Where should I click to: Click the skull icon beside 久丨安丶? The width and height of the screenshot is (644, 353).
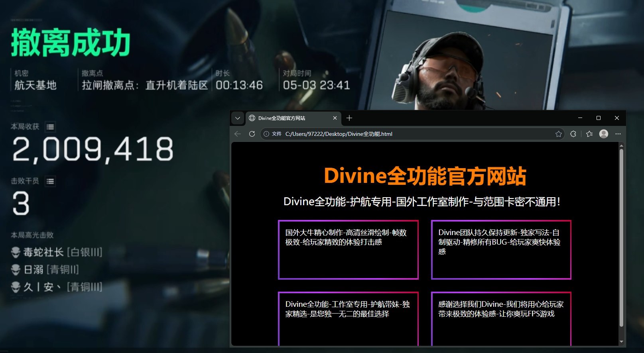(x=16, y=287)
